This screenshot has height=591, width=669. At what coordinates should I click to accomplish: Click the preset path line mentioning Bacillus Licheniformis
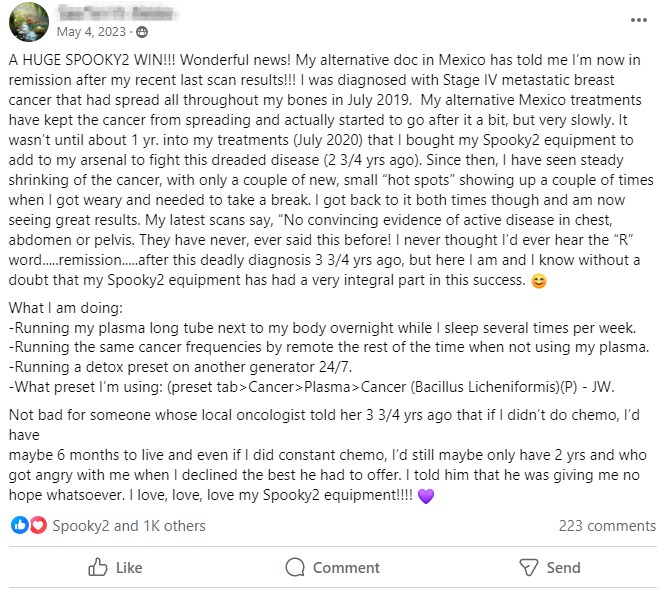pyautogui.click(x=311, y=387)
